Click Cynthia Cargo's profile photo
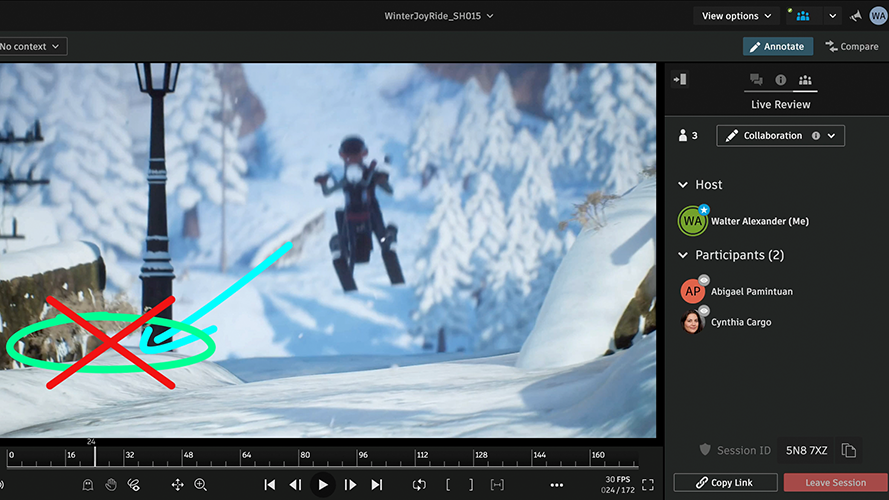Image resolution: width=889 pixels, height=500 pixels. coord(692,322)
